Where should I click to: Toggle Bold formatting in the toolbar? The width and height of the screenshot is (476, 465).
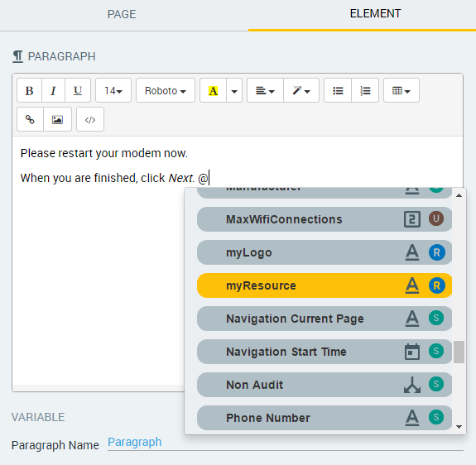coord(29,90)
